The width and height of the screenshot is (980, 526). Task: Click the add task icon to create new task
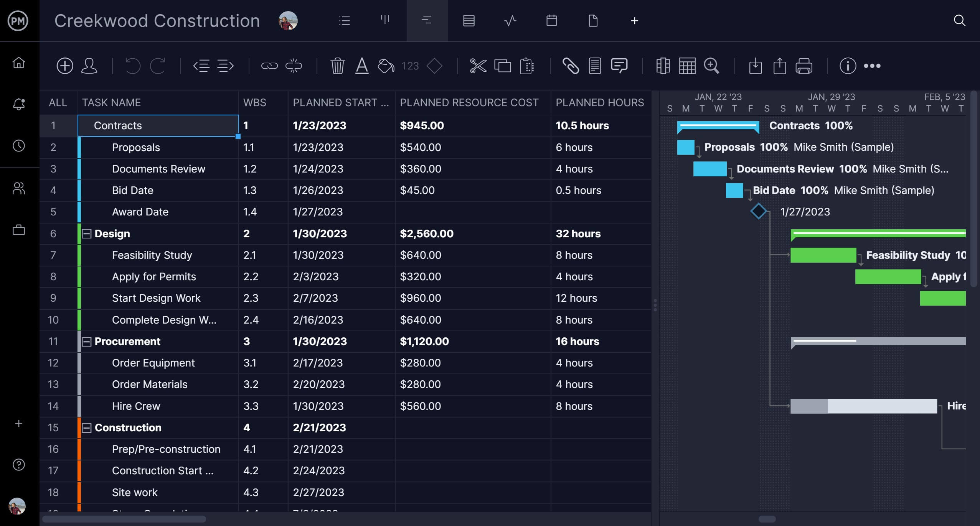coord(64,66)
